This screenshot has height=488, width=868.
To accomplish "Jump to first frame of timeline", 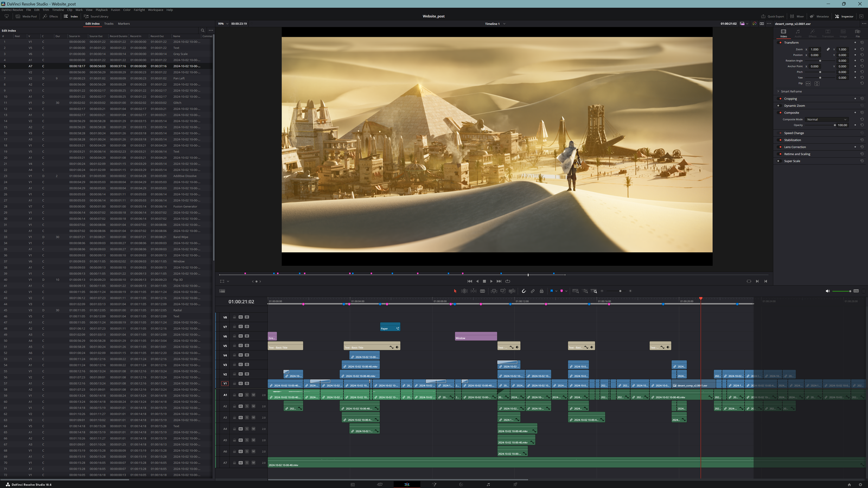I will click(x=470, y=281).
